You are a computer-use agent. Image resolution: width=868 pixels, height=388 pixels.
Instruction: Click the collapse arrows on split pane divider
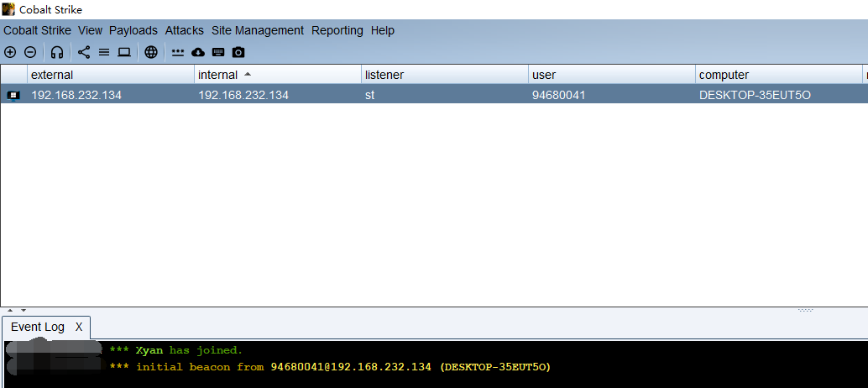[x=17, y=311]
